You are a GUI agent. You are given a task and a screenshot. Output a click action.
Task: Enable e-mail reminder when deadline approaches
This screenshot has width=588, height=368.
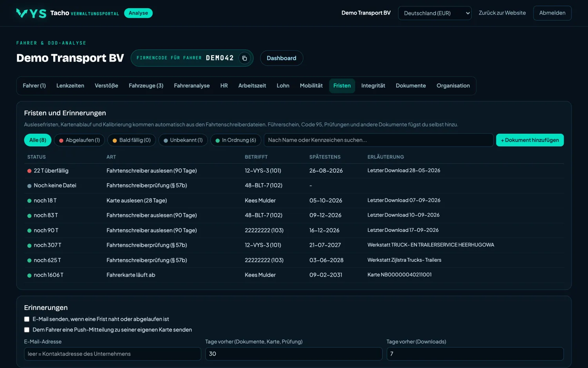click(27, 319)
